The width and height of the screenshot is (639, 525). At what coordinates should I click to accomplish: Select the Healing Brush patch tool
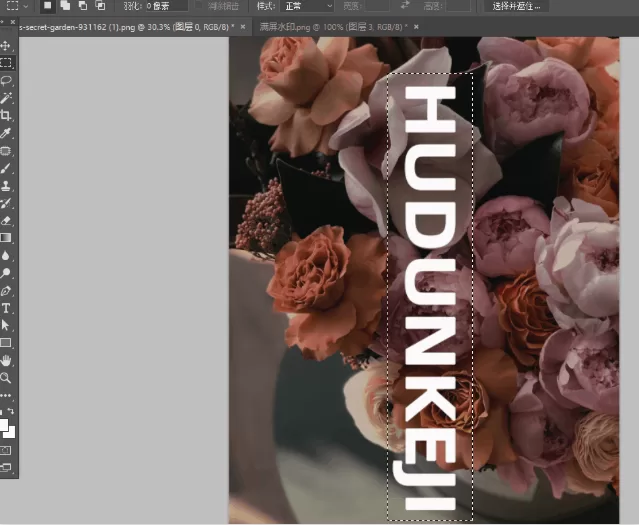click(6, 151)
